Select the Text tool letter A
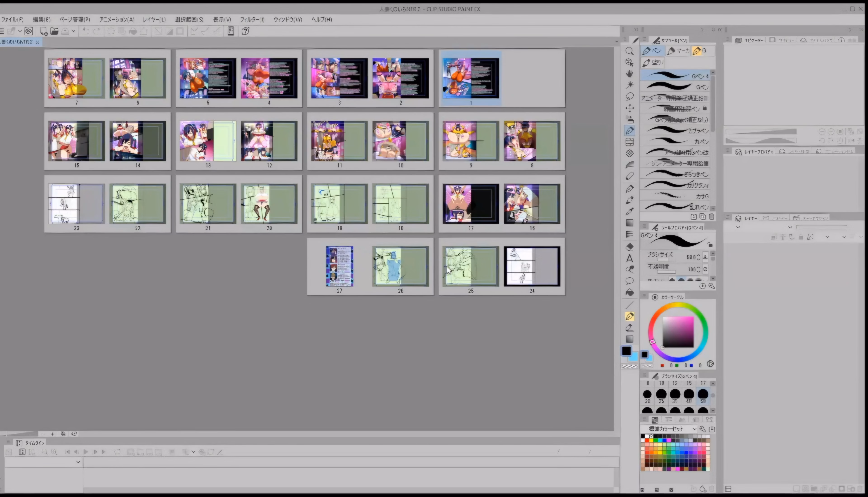Viewport: 868px width, 497px height. tap(630, 258)
